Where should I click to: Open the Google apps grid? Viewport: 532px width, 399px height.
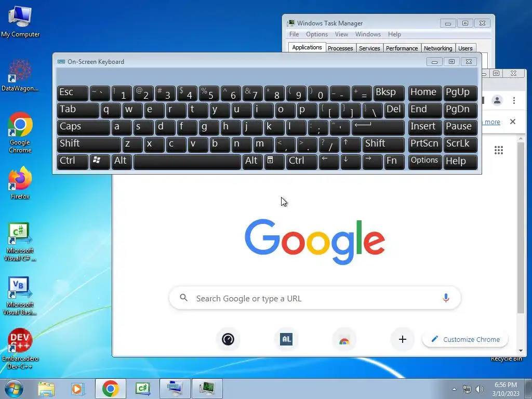pyautogui.click(x=498, y=150)
